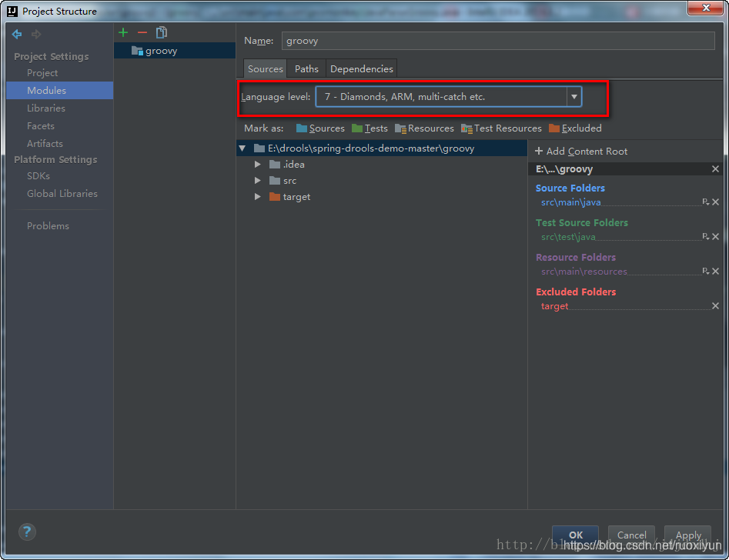Screen dimensions: 729x560
Task: Click src\main\resources folder path
Action: (584, 272)
